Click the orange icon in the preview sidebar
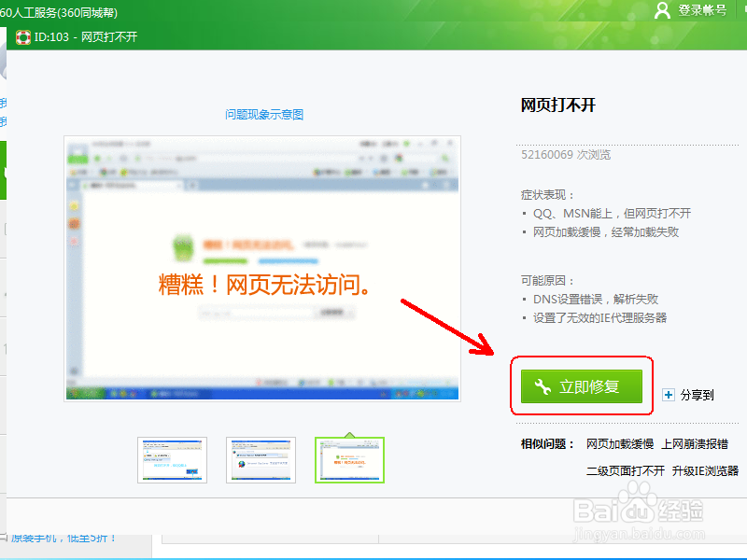 click(x=75, y=225)
